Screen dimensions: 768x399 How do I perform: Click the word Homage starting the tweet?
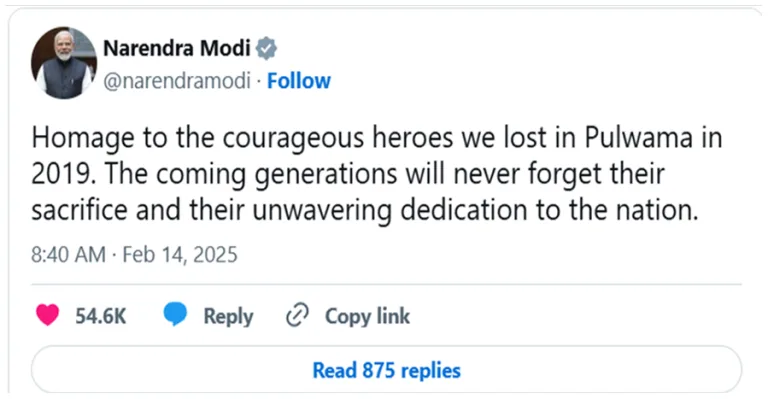[x=83, y=139]
